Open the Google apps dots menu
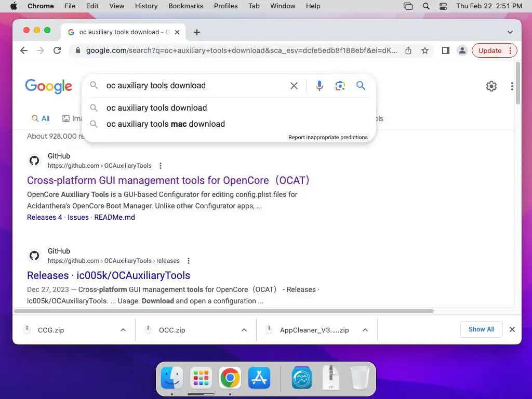Image resolution: width=532 pixels, height=399 pixels. 512,86
